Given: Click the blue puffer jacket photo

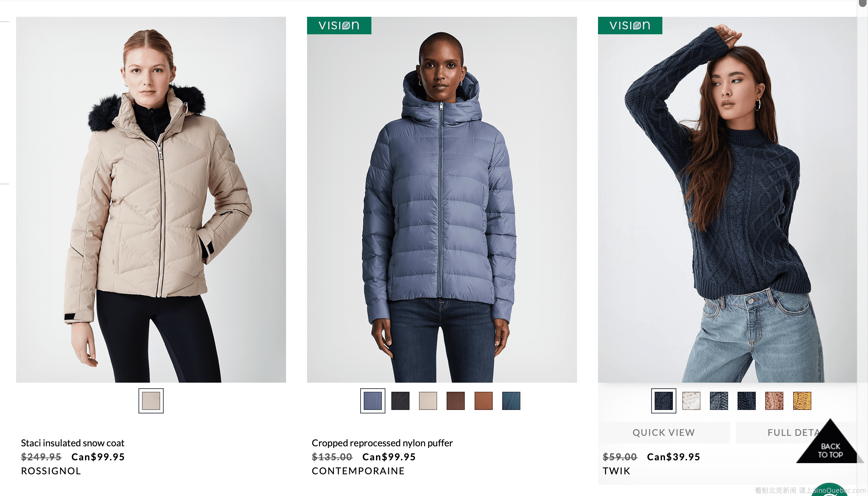Looking at the screenshot, I should (x=442, y=199).
